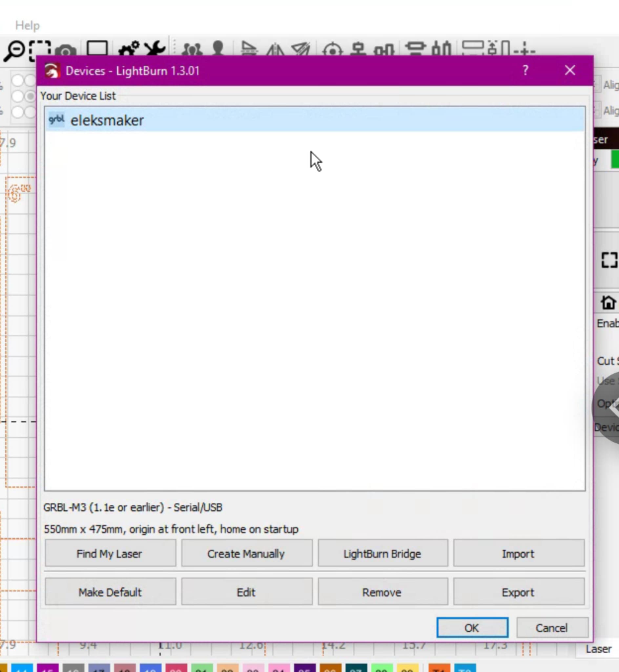Open the Help menu
The image size is (619, 672).
28,26
